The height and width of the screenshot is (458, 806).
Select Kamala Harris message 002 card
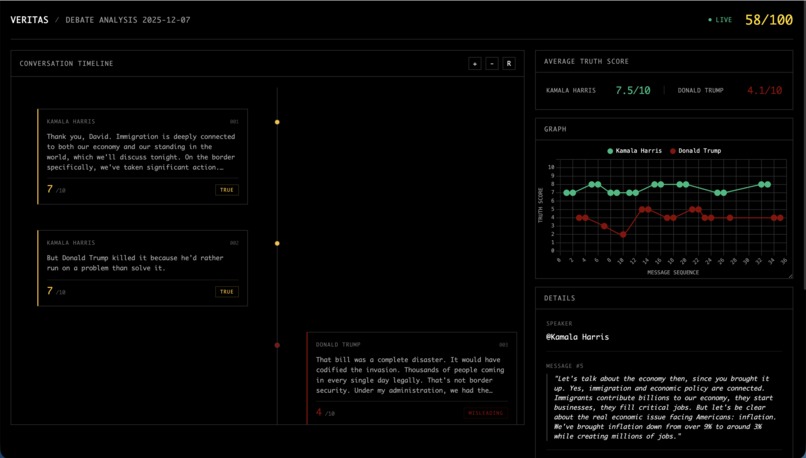coord(142,268)
